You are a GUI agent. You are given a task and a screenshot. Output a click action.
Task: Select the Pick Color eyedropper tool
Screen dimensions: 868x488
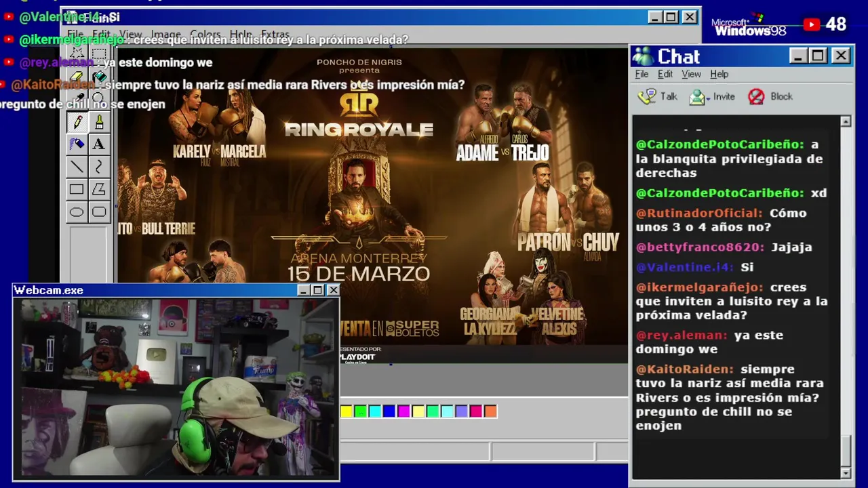coord(77,99)
